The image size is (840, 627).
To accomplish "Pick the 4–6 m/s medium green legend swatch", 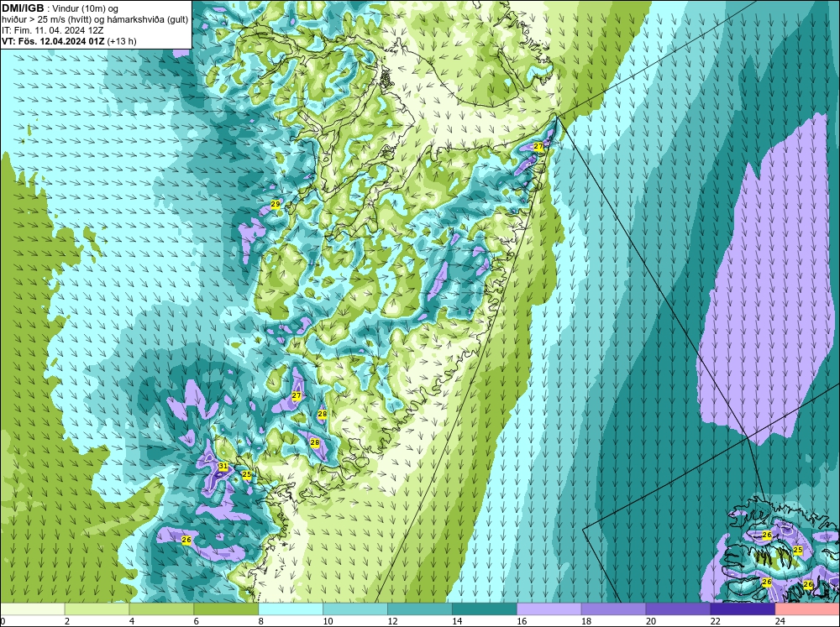I will click(x=161, y=609).
